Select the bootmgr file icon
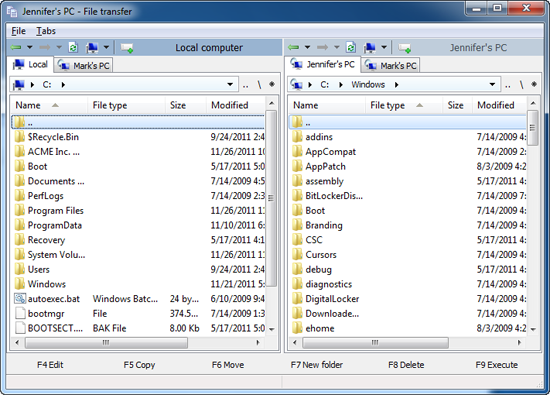550x395 pixels. pos(20,313)
